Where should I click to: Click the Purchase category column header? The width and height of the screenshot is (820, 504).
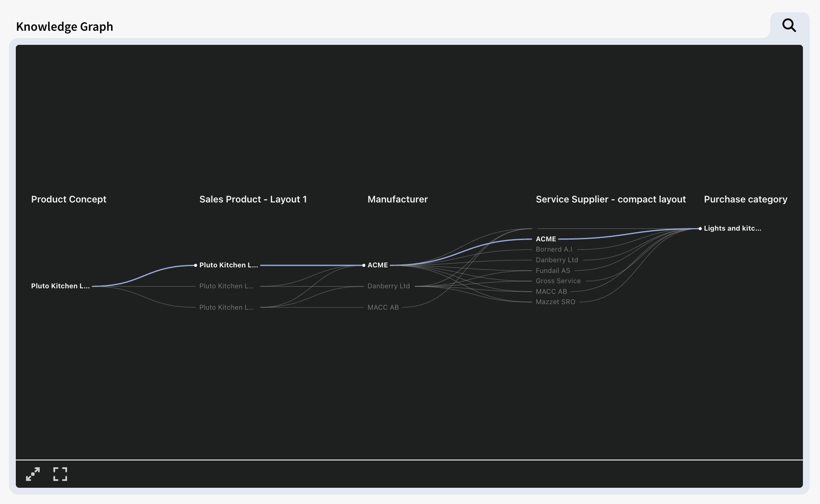pyautogui.click(x=745, y=199)
